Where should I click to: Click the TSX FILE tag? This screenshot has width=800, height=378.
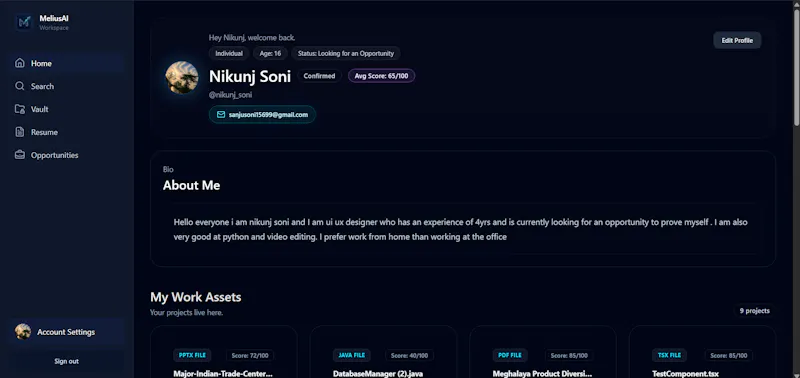pyautogui.click(x=669, y=355)
